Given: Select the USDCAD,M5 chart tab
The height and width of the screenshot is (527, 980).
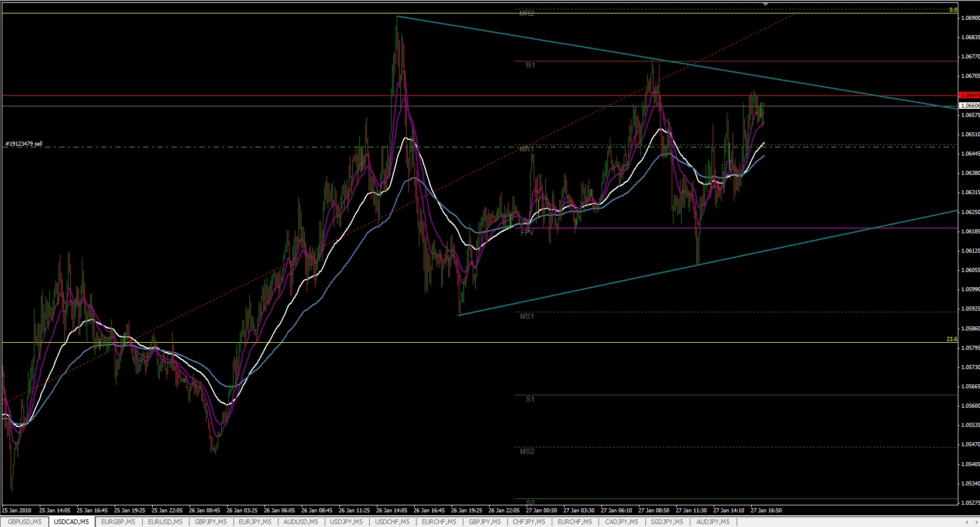Looking at the screenshot, I should (x=71, y=522).
